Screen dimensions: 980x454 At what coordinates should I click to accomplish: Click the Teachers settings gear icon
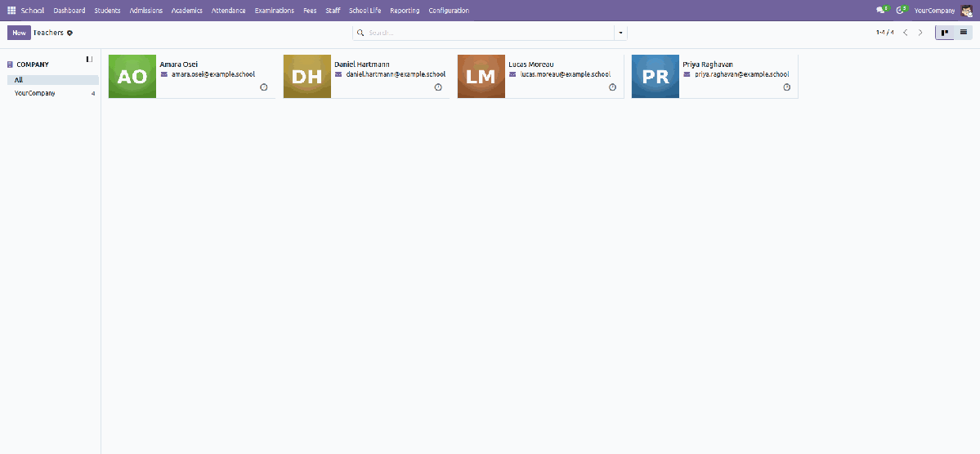pos(70,33)
